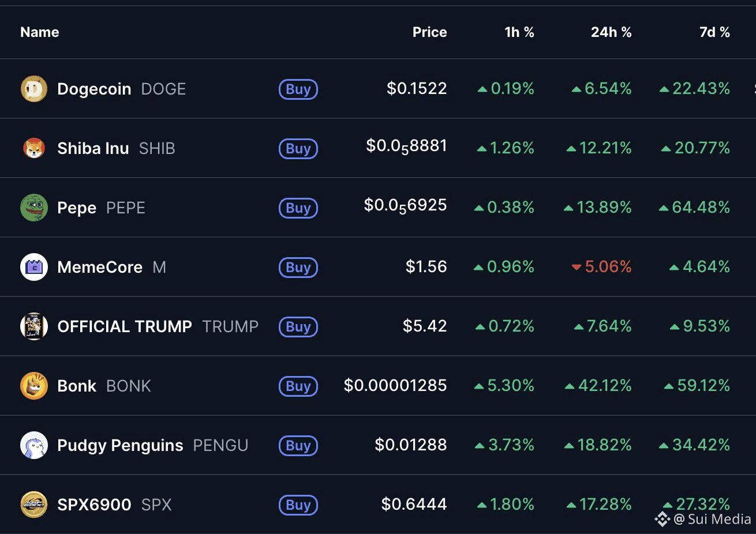
Task: Sort by the 24h % column
Action: pos(611,32)
